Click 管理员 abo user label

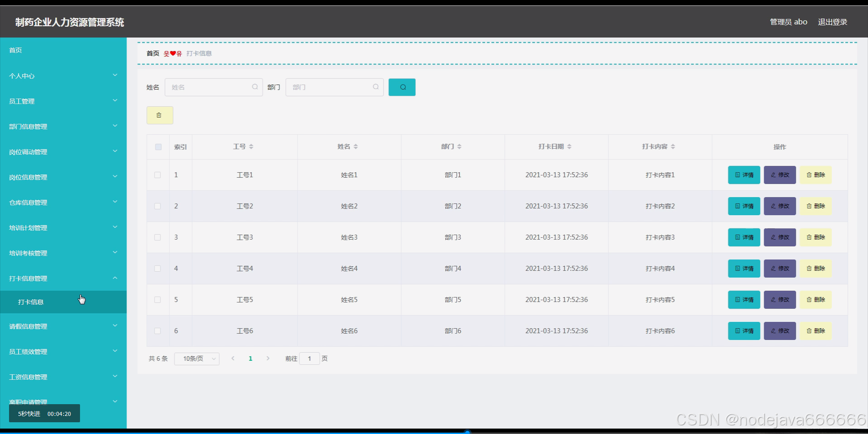[788, 22]
